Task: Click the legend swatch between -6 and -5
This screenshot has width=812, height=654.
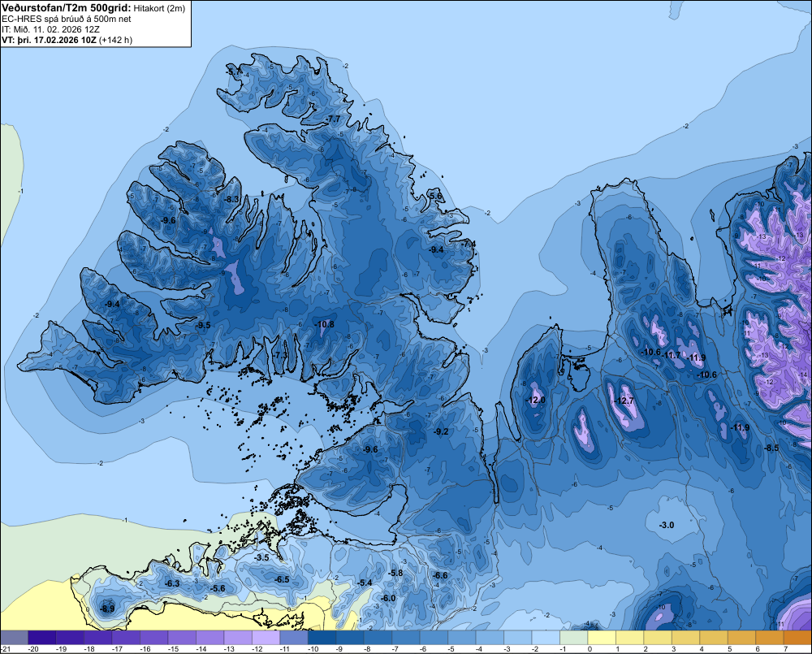Action: pos(434,637)
